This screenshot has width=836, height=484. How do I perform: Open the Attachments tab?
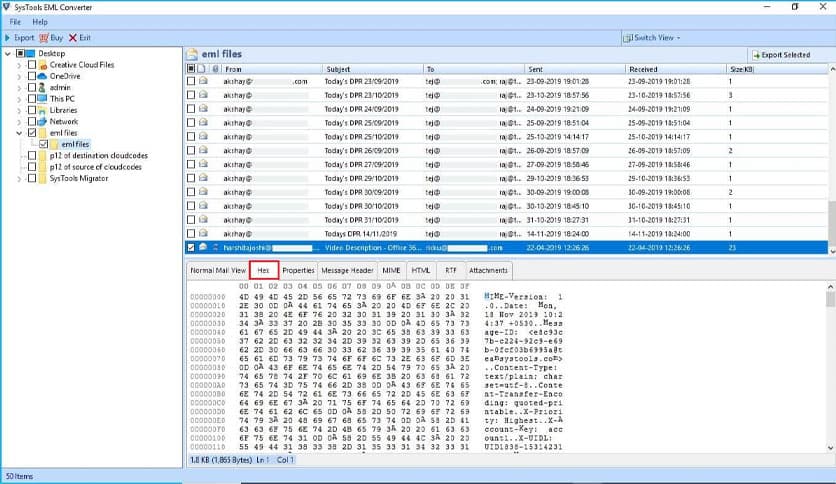488,270
